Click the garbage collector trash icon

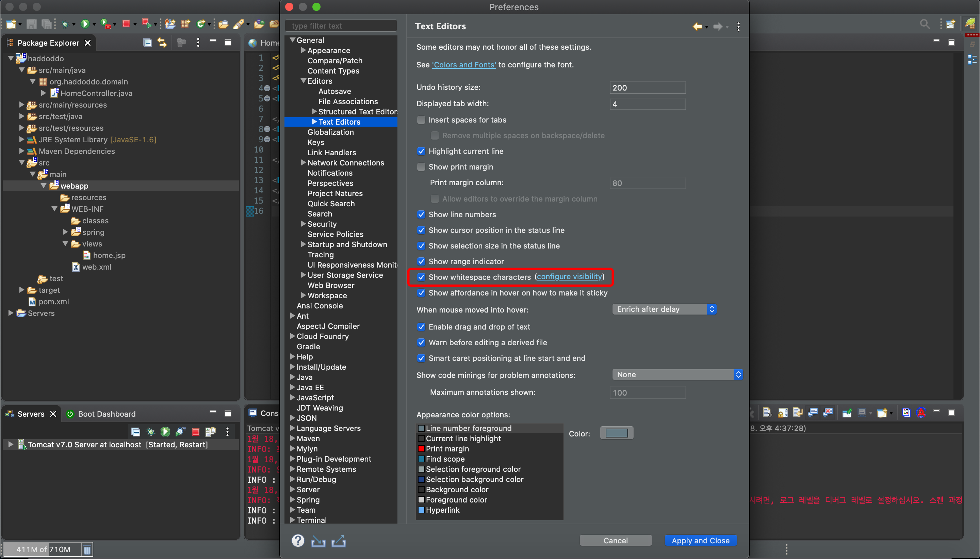coord(87,549)
